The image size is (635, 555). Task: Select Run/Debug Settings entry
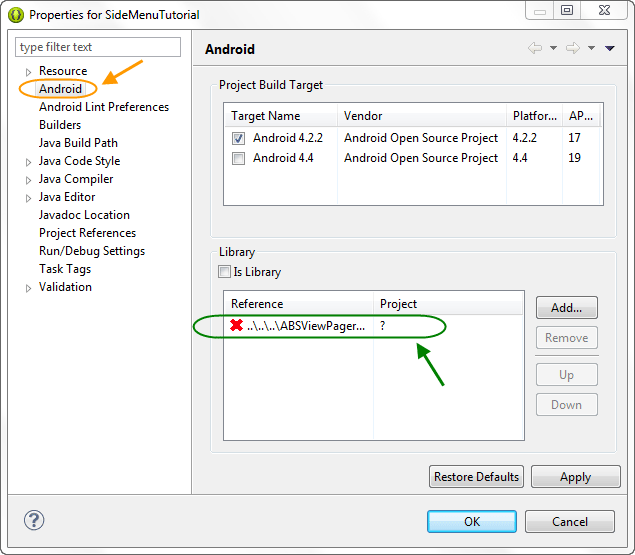point(92,251)
